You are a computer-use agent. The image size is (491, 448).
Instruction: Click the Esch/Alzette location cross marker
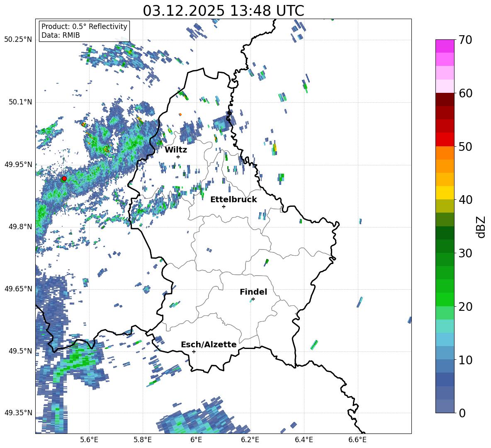194,351
